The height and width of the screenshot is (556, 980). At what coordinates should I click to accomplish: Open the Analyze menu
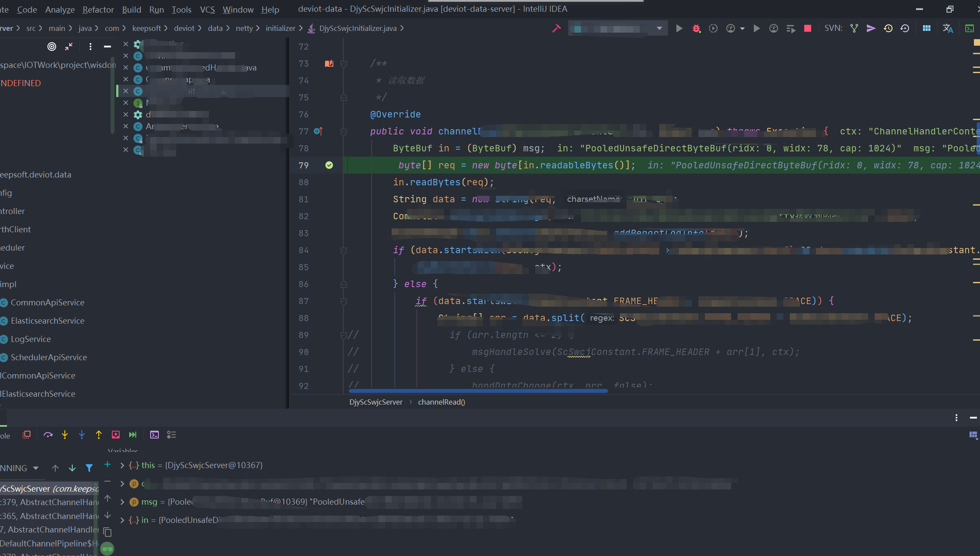coord(60,10)
